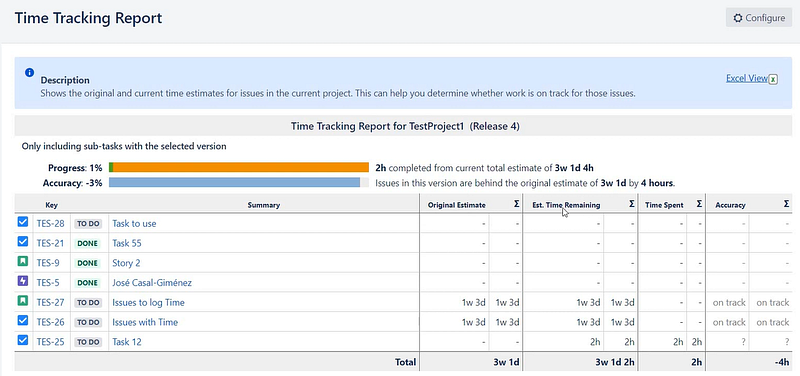
Task: Click the TO DO status badge for TES-25
Action: pyautogui.click(x=88, y=342)
